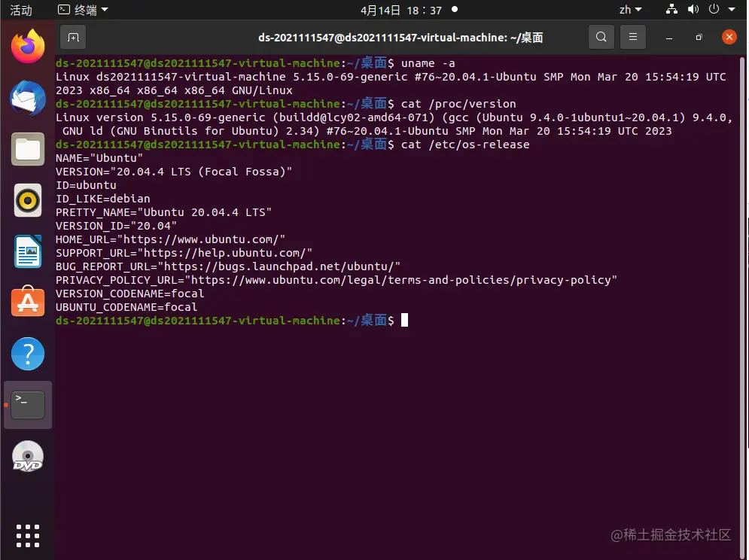Viewport: 749px width, 560px height.
Task: Click the terminal cursor at last prompt
Action: click(x=404, y=320)
